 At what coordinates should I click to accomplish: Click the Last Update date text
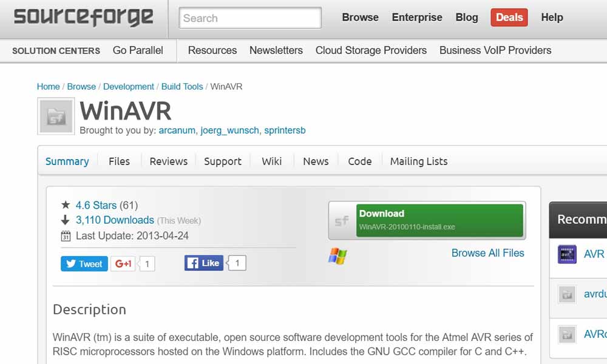132,236
